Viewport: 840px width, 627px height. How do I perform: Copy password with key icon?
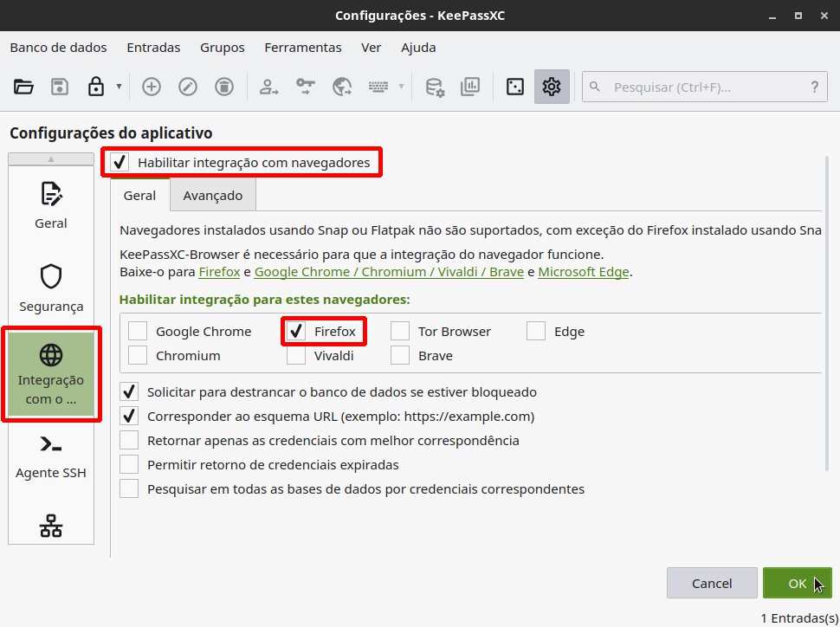[306, 87]
